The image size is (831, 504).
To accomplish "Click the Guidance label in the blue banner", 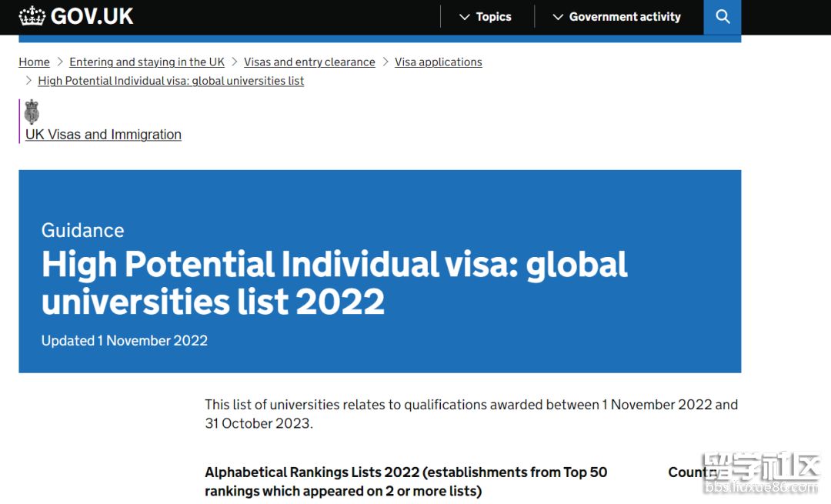I will pyautogui.click(x=82, y=230).
